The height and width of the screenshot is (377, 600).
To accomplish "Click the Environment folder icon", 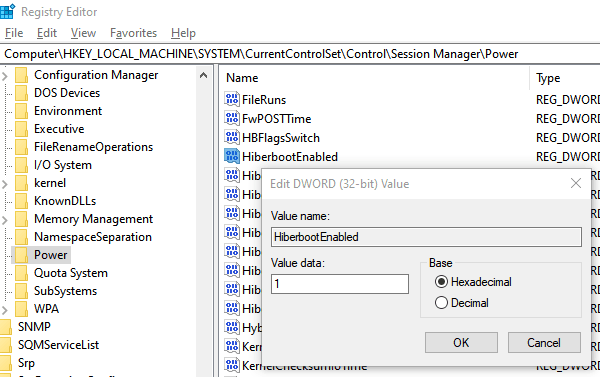I will pyautogui.click(x=21, y=111).
